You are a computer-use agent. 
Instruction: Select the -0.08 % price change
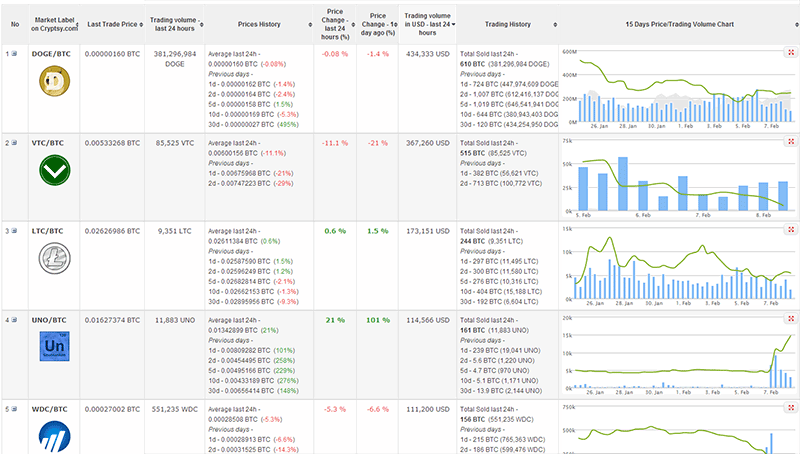click(x=335, y=54)
